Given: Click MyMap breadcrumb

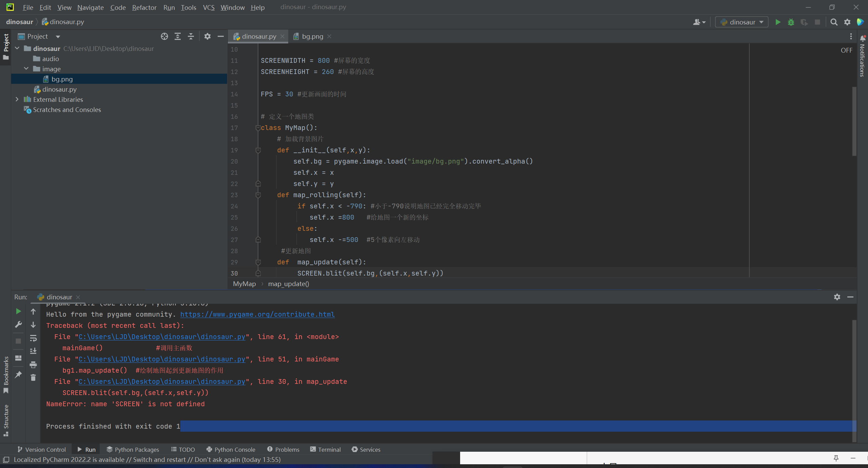Looking at the screenshot, I should coord(244,284).
